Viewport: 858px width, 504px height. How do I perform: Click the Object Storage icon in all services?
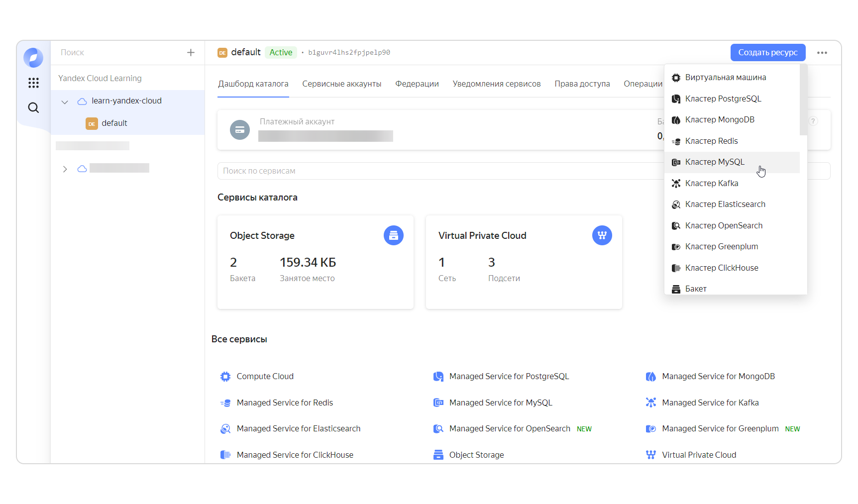pos(438,455)
